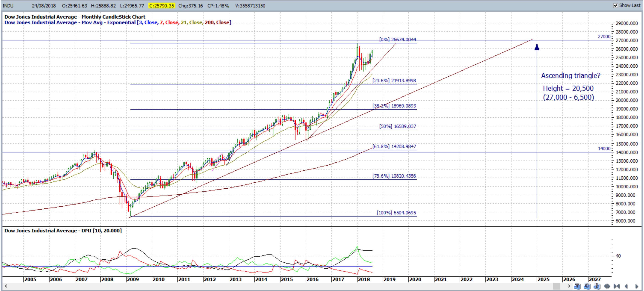This screenshot has width=644, height=291.
Task: Click the blue exclamation-mark chart icon
Action: (x=597, y=286)
